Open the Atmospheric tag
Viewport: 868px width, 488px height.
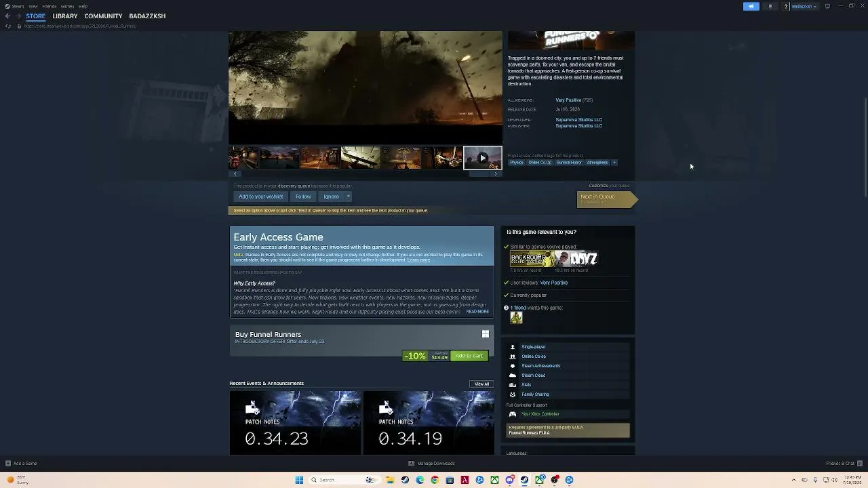pyautogui.click(x=597, y=163)
